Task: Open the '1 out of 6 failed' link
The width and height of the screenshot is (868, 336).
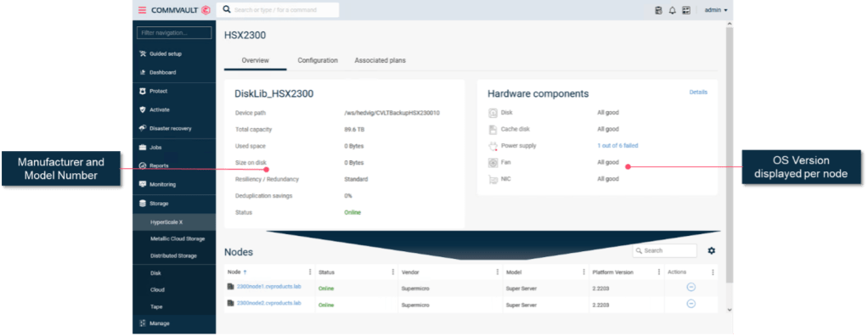Action: coord(617,146)
